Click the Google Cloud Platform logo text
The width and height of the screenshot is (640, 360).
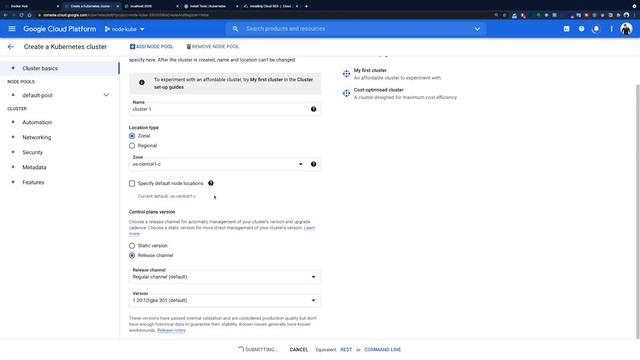[x=60, y=29]
